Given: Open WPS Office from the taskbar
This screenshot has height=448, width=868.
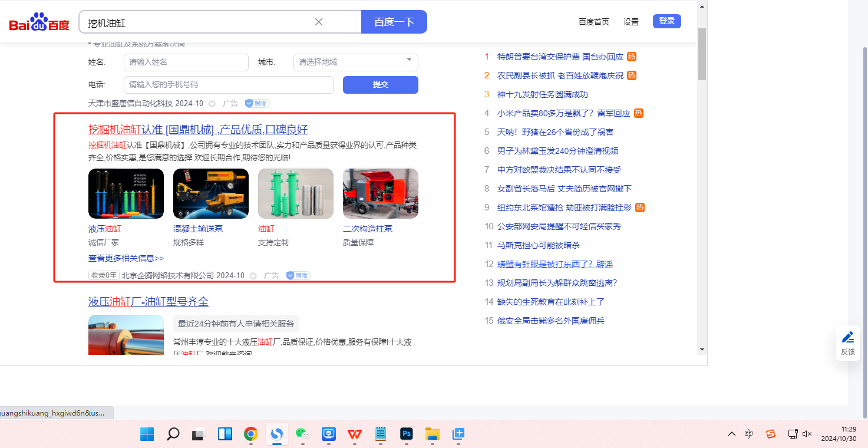Looking at the screenshot, I should (354, 434).
